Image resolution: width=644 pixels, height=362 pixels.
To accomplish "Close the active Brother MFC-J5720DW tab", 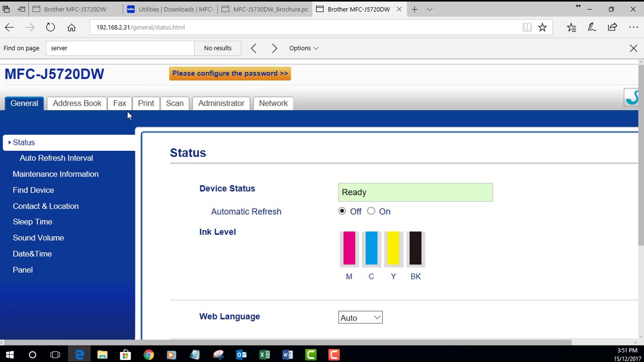I will 399,9.
